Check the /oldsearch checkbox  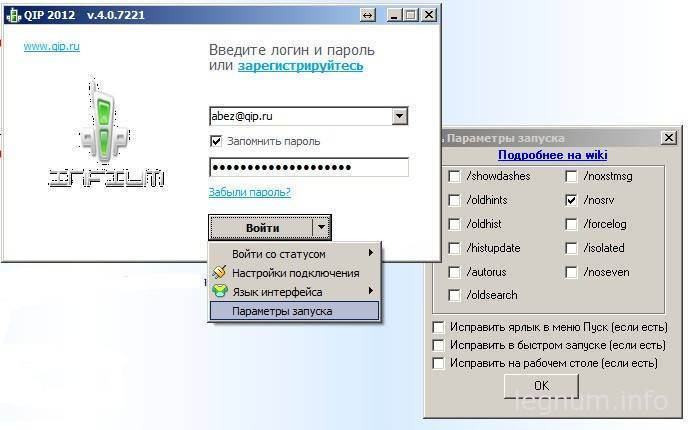point(454,295)
